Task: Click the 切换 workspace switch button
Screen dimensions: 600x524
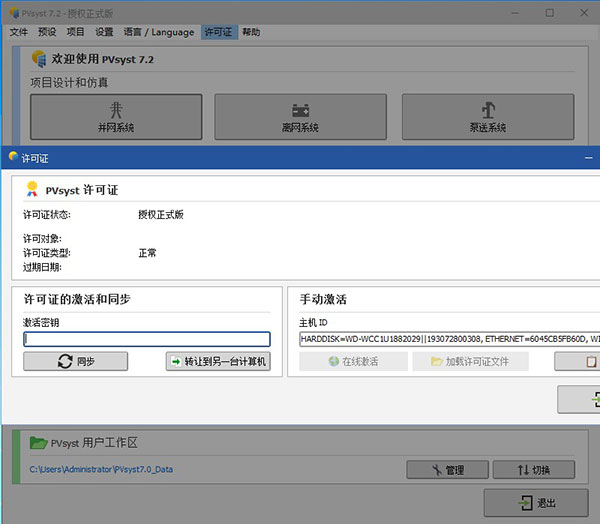Action: (532, 469)
